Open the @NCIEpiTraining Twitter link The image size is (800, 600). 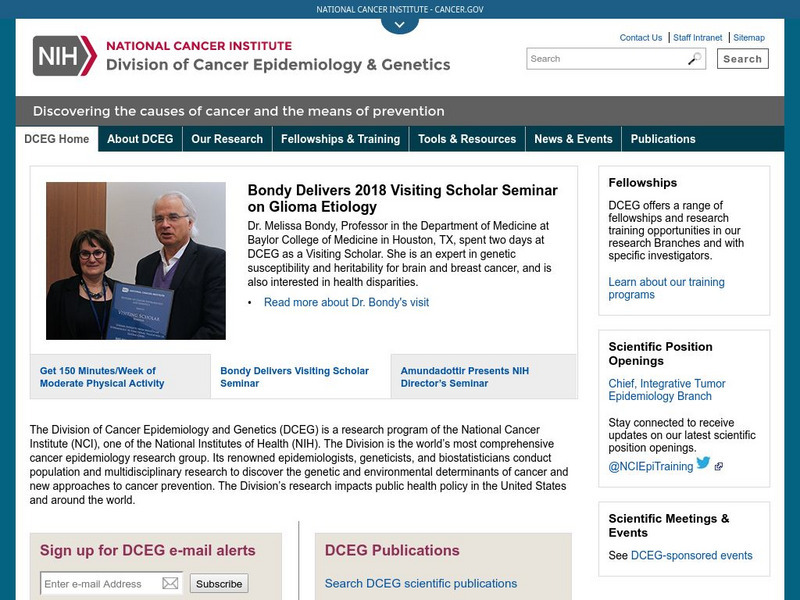(651, 466)
